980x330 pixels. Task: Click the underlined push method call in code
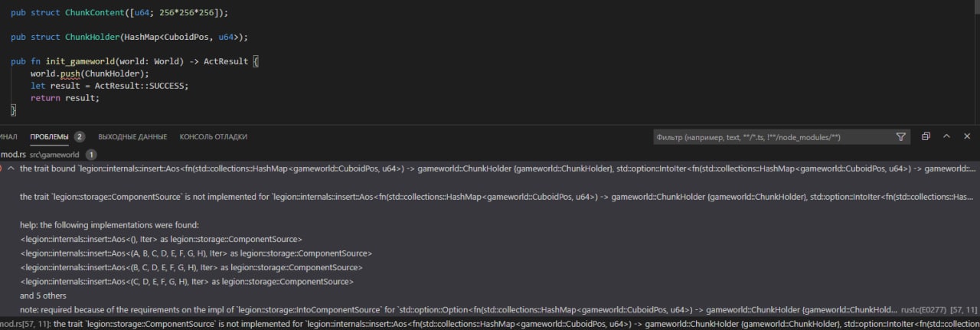coord(70,74)
